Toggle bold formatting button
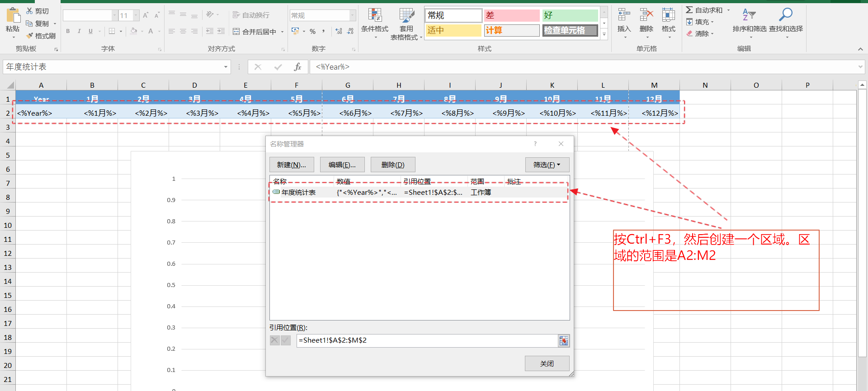Screen dimensions: 868x391 (68, 31)
